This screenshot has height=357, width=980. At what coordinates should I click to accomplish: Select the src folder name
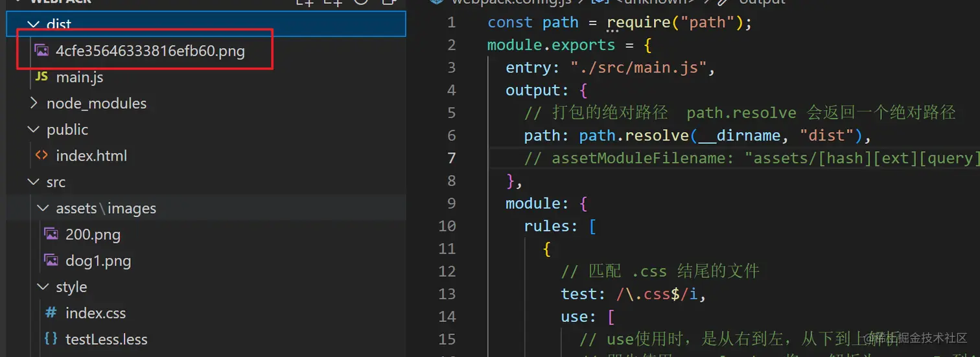pos(56,182)
